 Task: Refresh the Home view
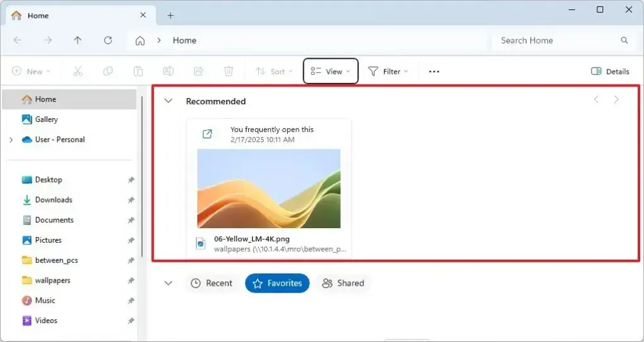tap(108, 40)
